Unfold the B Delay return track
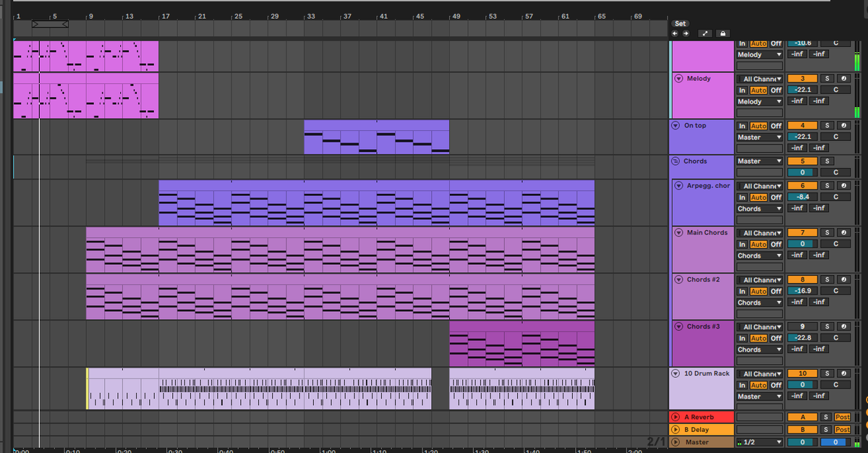The width and height of the screenshot is (868, 453). [676, 429]
